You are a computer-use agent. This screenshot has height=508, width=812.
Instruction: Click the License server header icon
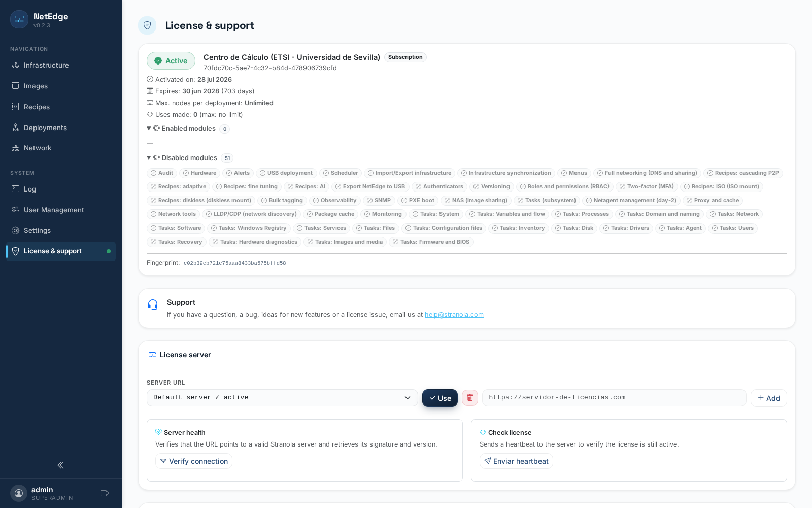point(152,355)
